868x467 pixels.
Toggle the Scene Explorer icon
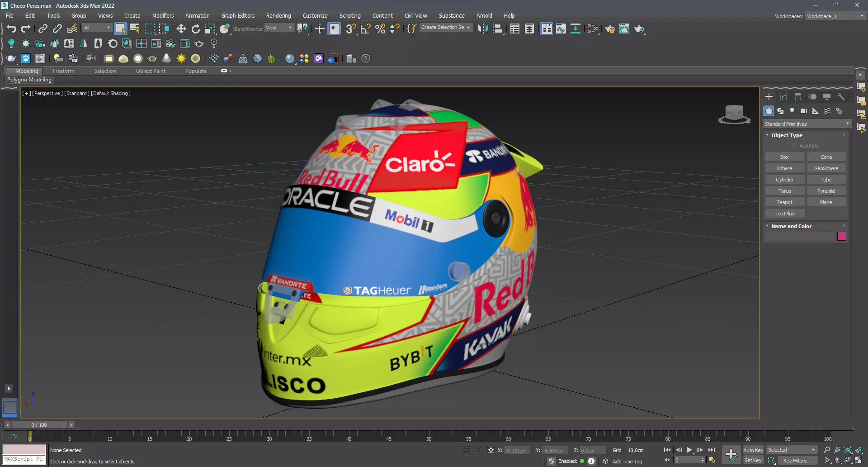pos(514,29)
